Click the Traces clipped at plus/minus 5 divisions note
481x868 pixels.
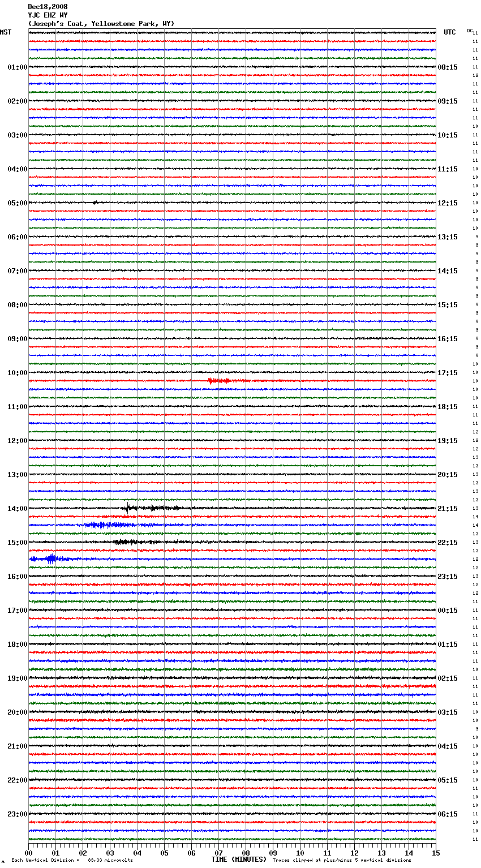click(x=342, y=861)
